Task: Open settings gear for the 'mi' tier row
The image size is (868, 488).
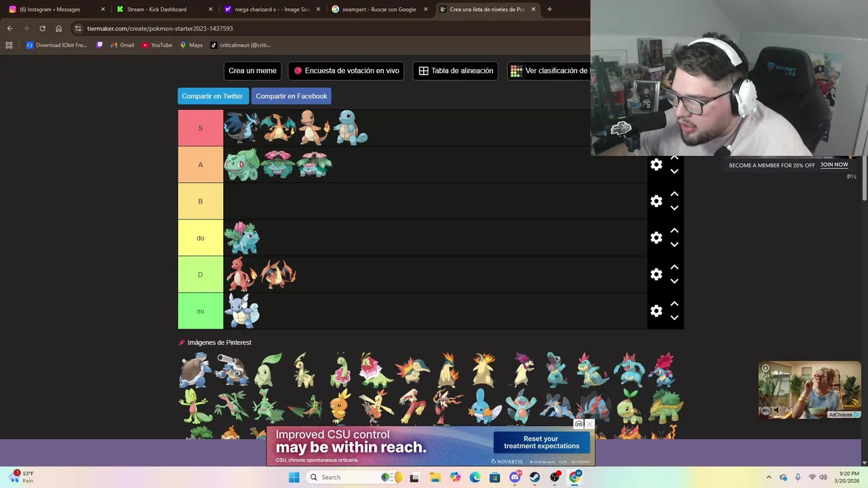Action: click(x=656, y=311)
